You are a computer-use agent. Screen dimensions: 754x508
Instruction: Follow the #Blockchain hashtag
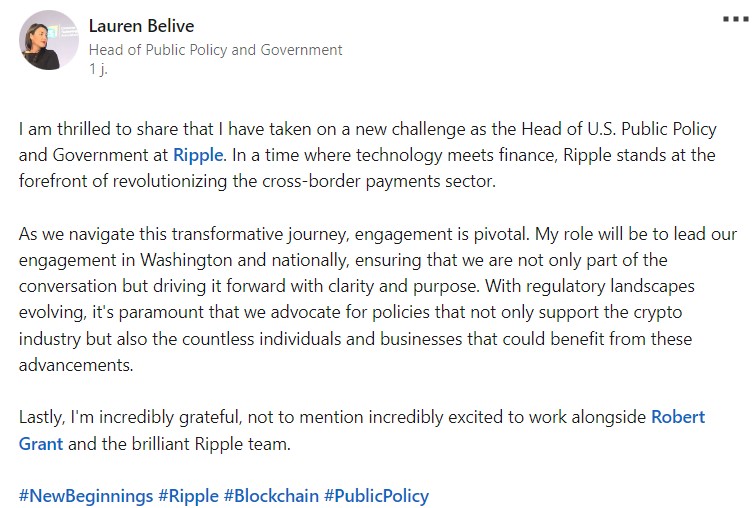click(271, 496)
